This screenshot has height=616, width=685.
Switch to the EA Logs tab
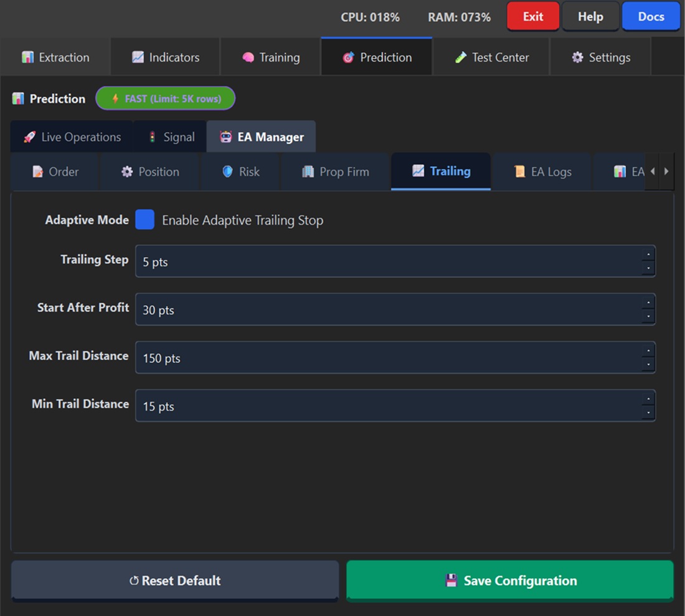tap(542, 172)
